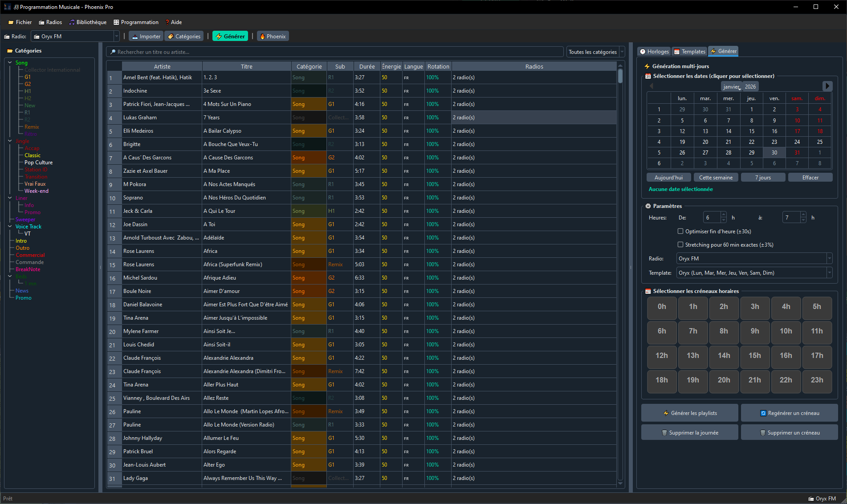This screenshot has width=847, height=504.
Task: Switch to the Horloges tab
Action: tap(654, 52)
